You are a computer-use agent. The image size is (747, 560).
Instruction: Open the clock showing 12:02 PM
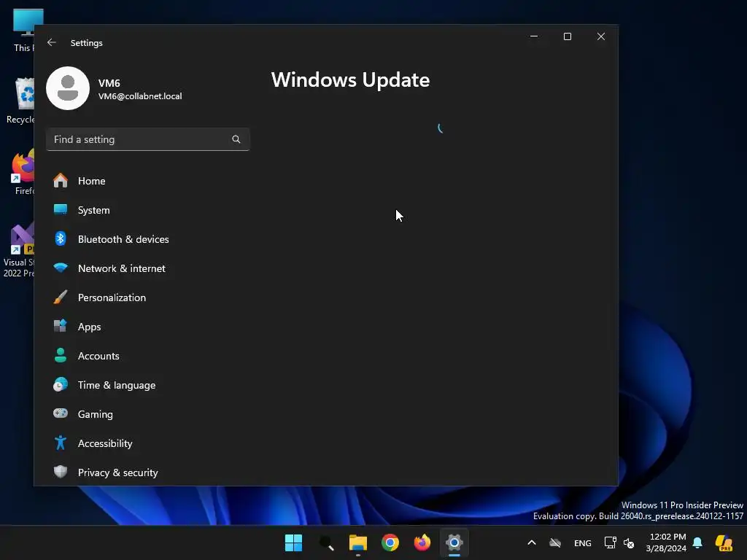pyautogui.click(x=666, y=542)
